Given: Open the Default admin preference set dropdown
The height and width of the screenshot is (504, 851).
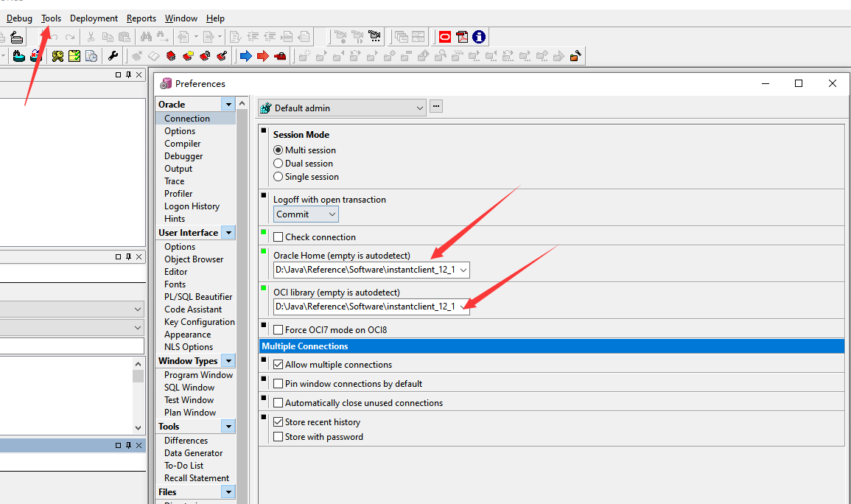Looking at the screenshot, I should click(342, 108).
